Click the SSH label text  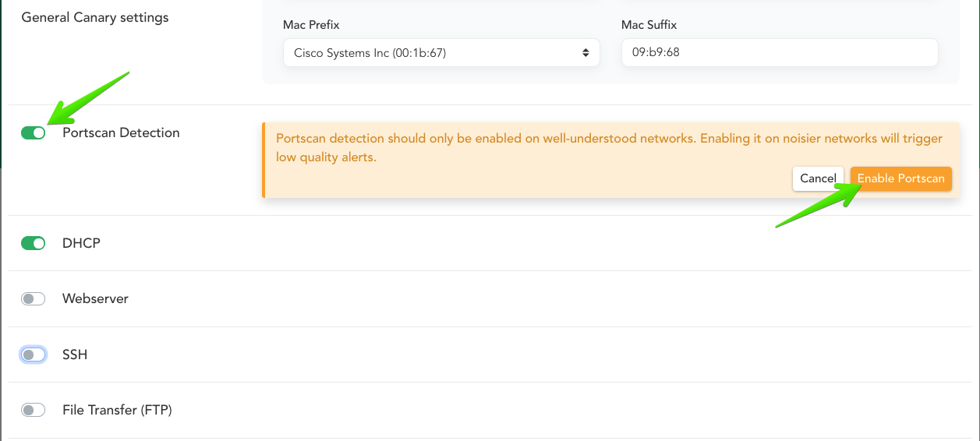pos(75,355)
